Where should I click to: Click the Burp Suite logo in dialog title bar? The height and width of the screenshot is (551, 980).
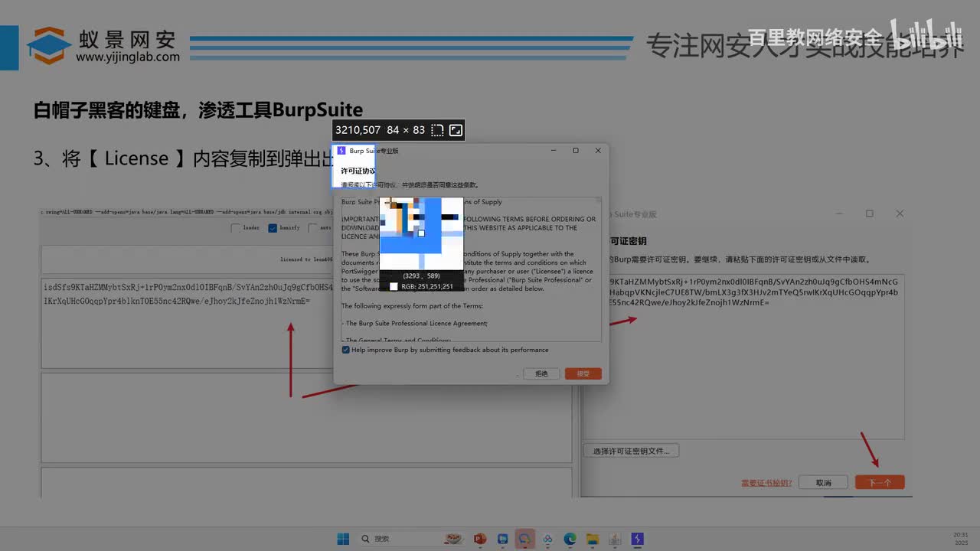pos(341,151)
